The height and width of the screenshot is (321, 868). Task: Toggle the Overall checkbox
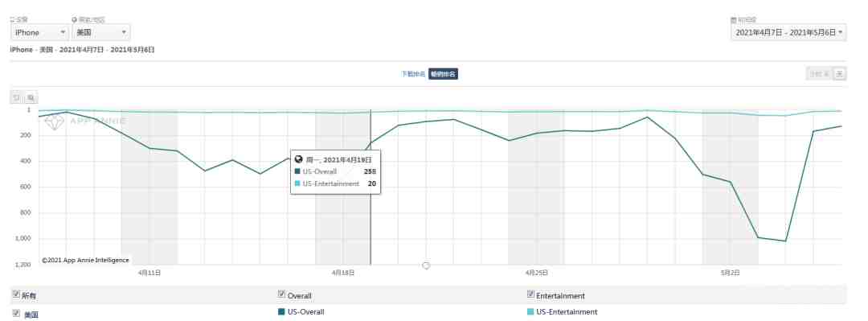pyautogui.click(x=282, y=294)
